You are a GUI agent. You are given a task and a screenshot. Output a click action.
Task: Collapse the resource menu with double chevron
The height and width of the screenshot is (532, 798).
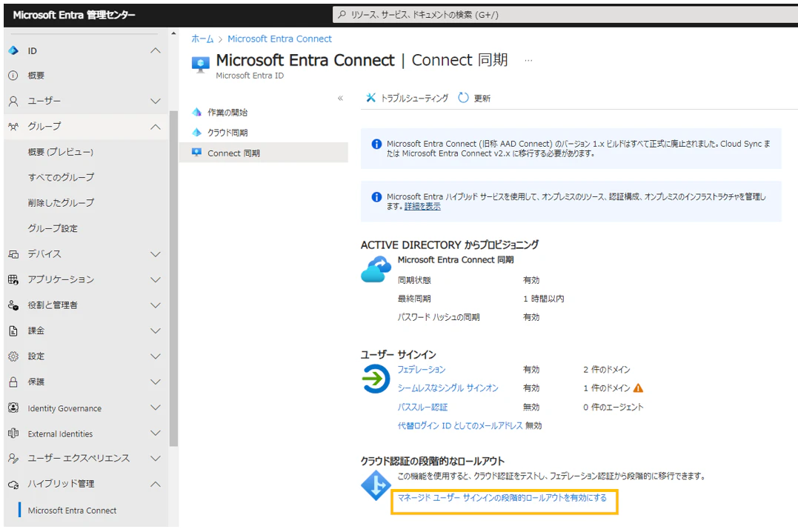pos(341,99)
